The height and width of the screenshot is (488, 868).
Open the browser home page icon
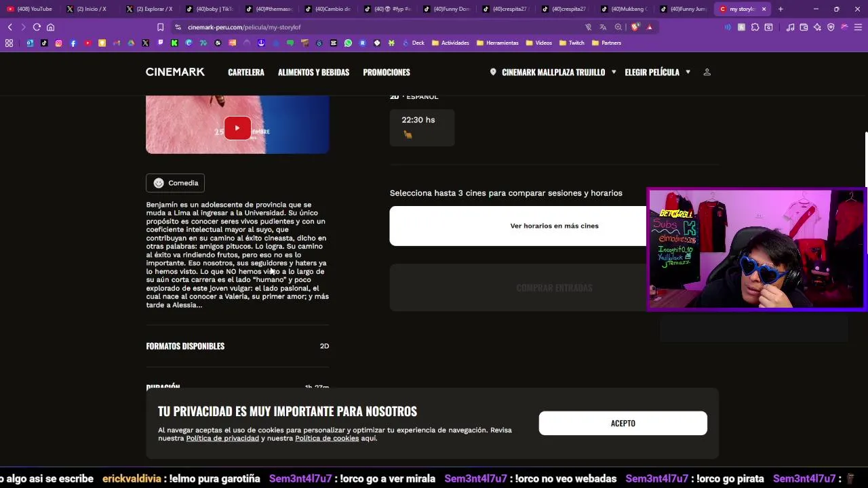tap(50, 27)
